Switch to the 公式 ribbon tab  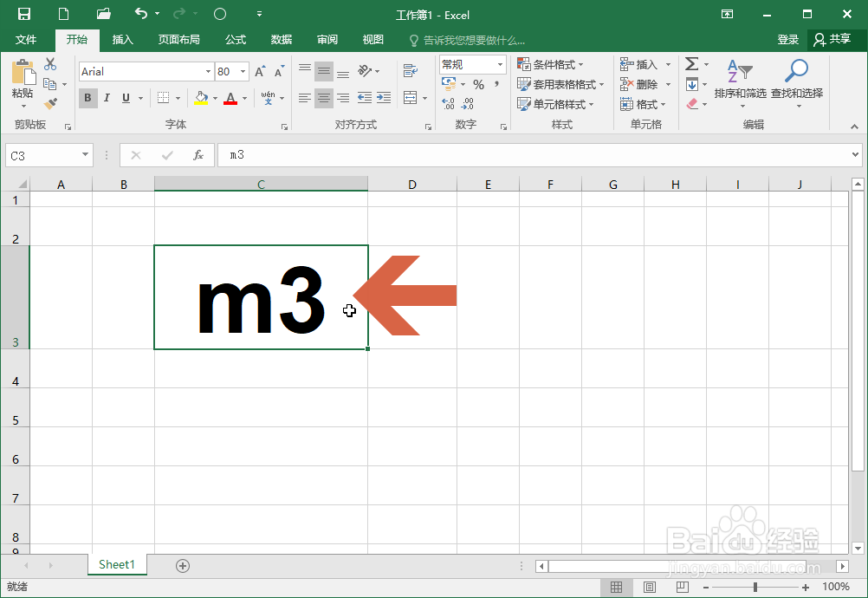point(236,39)
